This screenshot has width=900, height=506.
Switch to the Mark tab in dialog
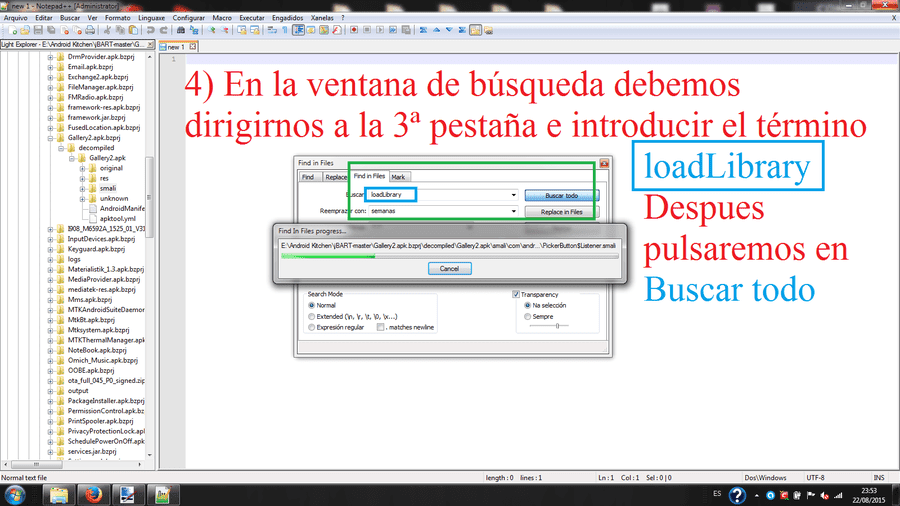point(398,177)
